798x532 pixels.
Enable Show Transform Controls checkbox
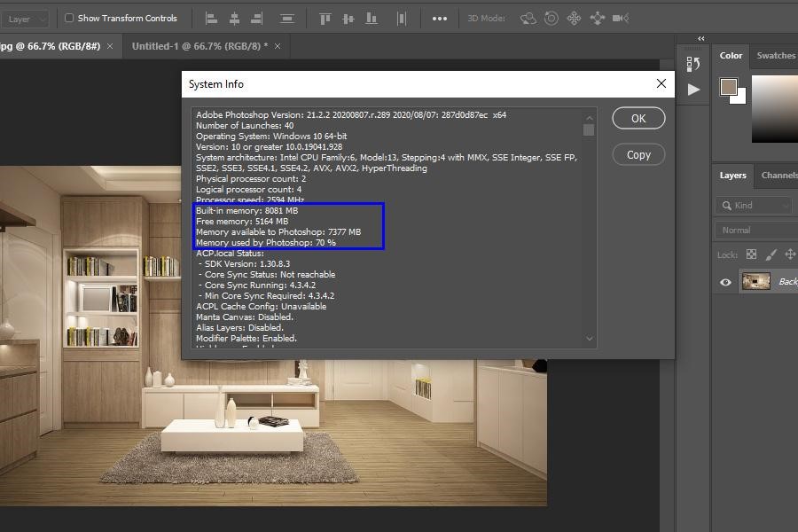click(x=69, y=18)
